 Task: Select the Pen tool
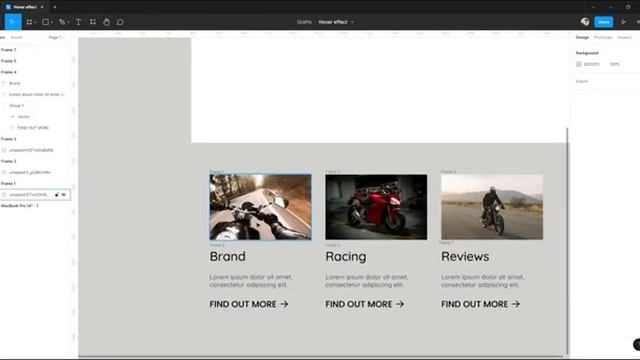coord(62,22)
